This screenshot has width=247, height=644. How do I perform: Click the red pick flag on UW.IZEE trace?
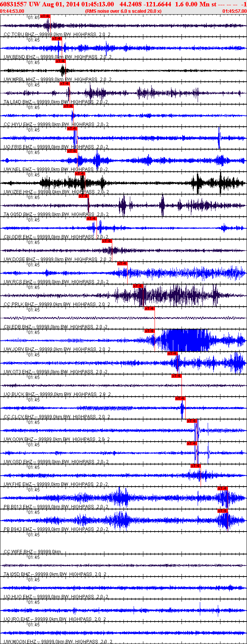click(80, 174)
